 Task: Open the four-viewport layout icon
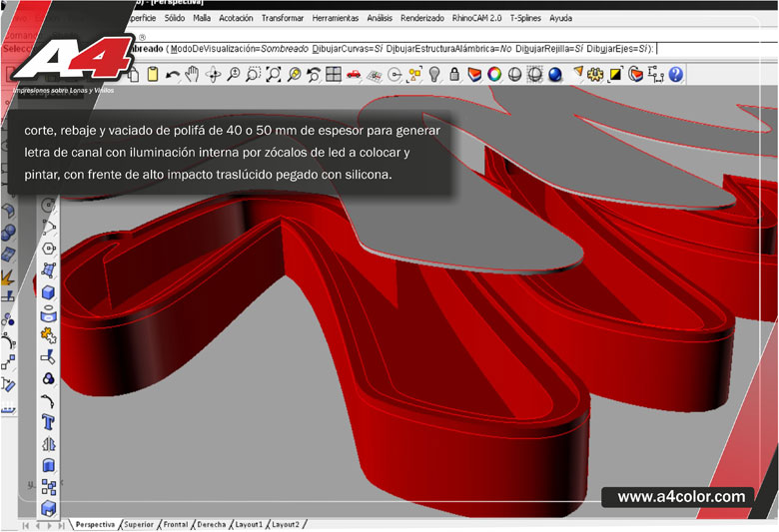click(x=334, y=74)
